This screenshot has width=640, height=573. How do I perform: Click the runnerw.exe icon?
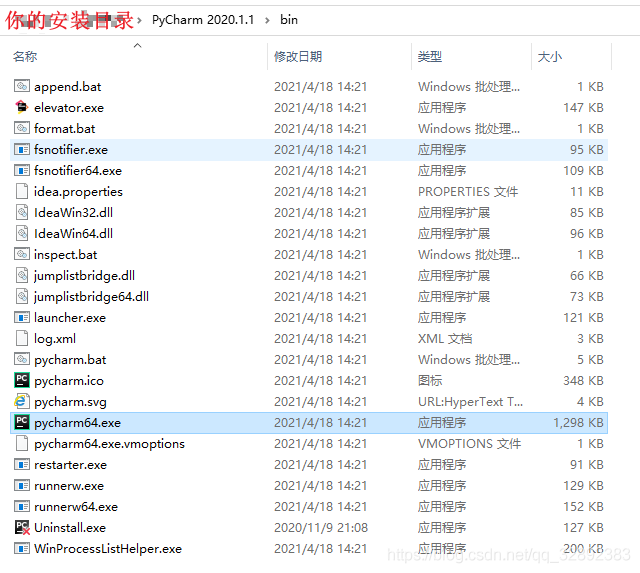pos(22,485)
